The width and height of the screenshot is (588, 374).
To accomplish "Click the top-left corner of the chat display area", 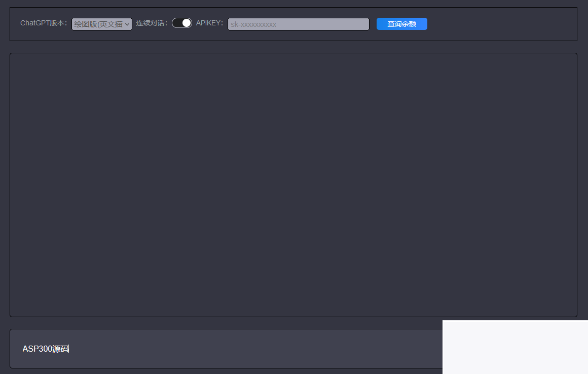I will [15, 58].
